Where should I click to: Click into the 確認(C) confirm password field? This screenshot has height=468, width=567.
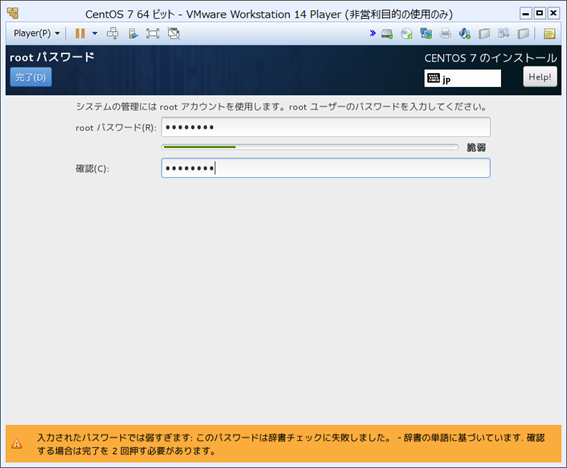(326, 168)
